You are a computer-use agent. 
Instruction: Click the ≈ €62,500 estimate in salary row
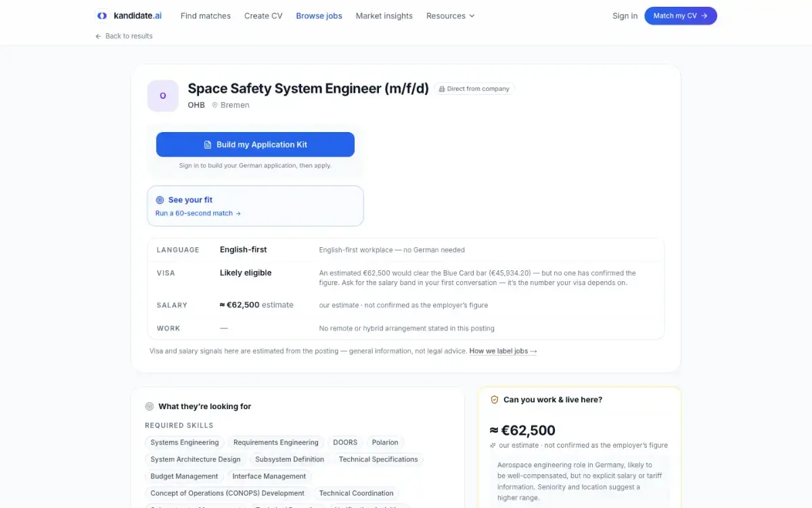click(x=256, y=305)
